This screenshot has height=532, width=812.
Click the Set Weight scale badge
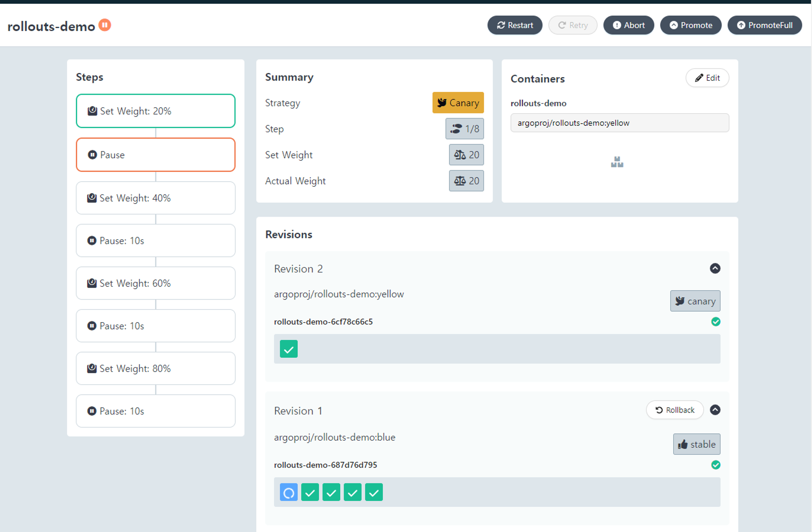pos(466,155)
